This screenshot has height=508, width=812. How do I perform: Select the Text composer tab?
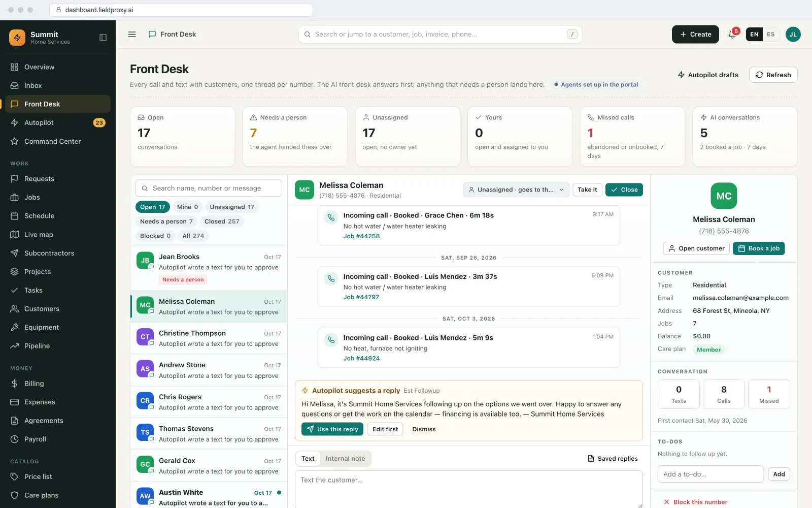(308, 459)
